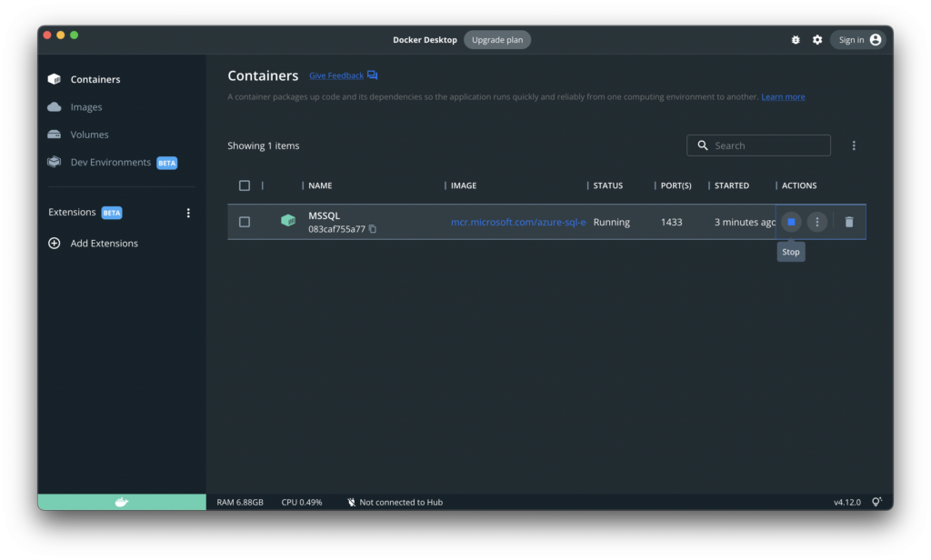Click the Docker whale status icon
931x560 pixels.
tap(122, 502)
